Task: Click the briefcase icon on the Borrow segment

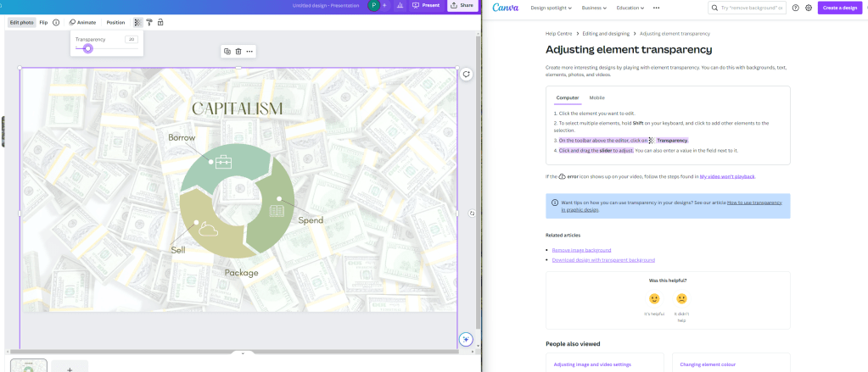Action: click(x=223, y=162)
